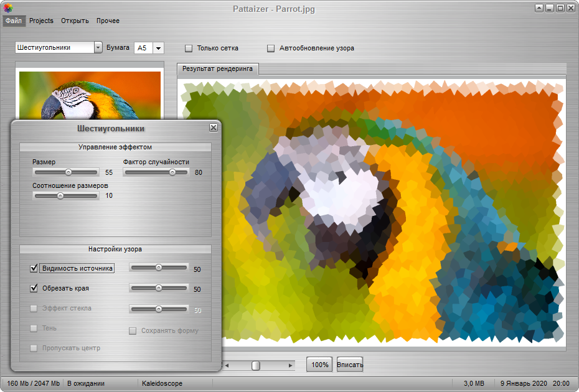The image size is (579, 392).
Task: Open the Открыть menu
Action: click(75, 21)
